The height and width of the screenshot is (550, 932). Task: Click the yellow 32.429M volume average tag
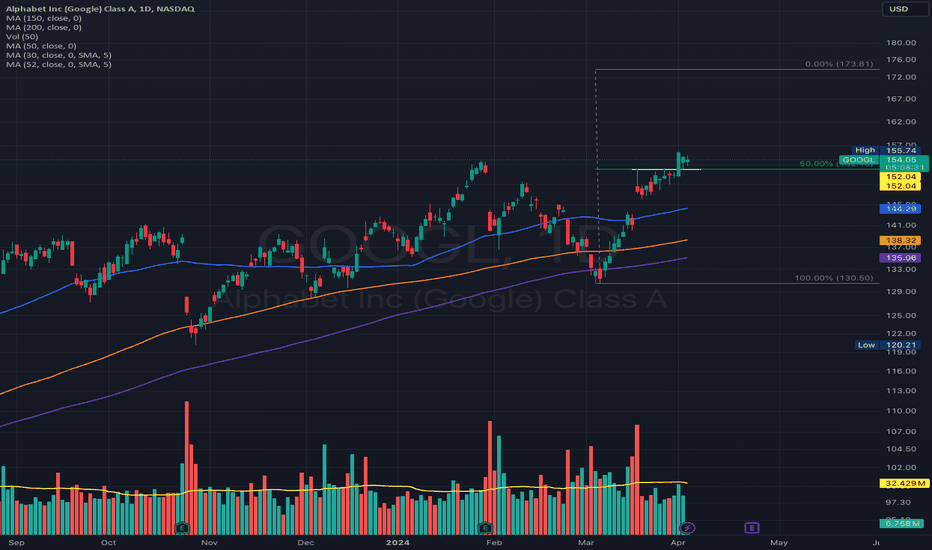coord(903,483)
